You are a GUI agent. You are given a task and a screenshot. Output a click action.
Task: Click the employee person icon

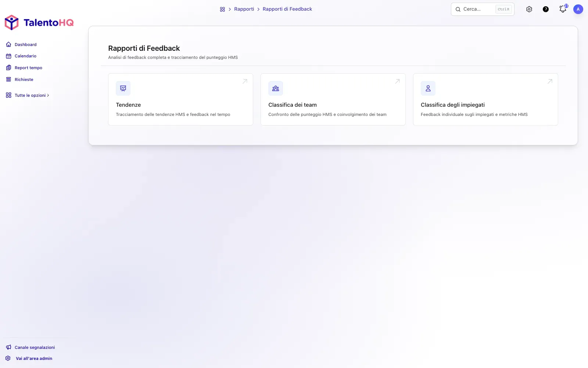click(428, 88)
